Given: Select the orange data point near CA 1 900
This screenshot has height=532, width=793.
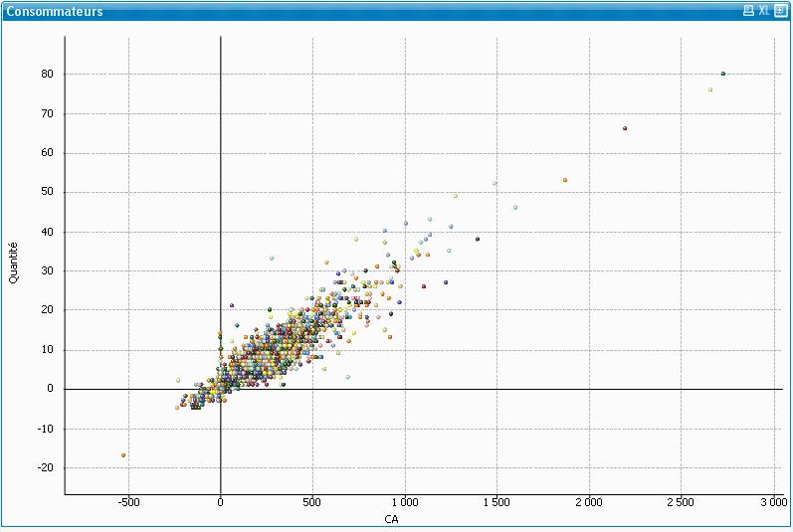Looking at the screenshot, I should click(565, 180).
